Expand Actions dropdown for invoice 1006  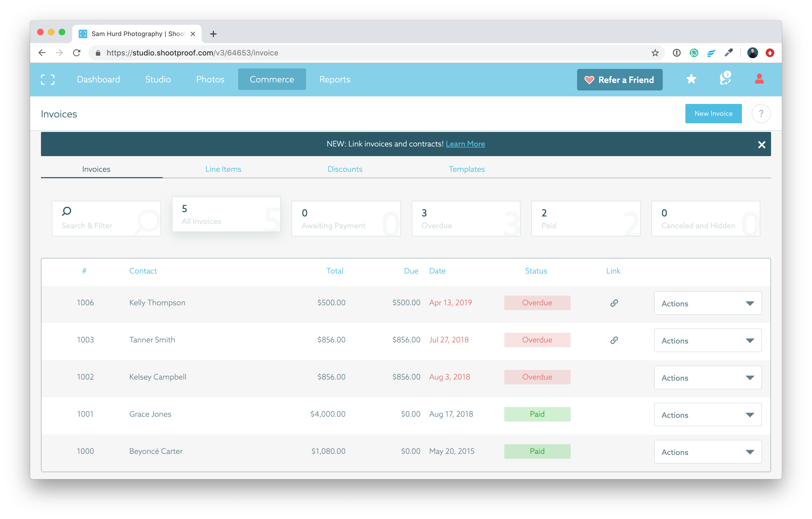tap(707, 303)
